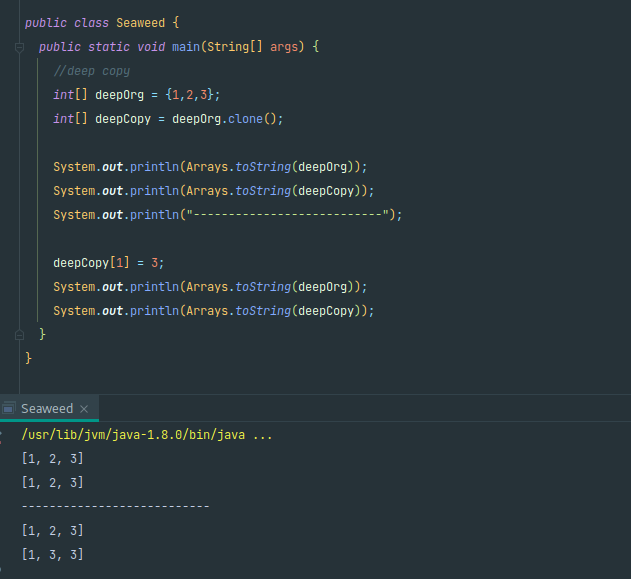Image resolution: width=631 pixels, height=579 pixels.
Task: Click the deepCopy[1] = 3 assignment line
Action: pyautogui.click(x=109, y=263)
